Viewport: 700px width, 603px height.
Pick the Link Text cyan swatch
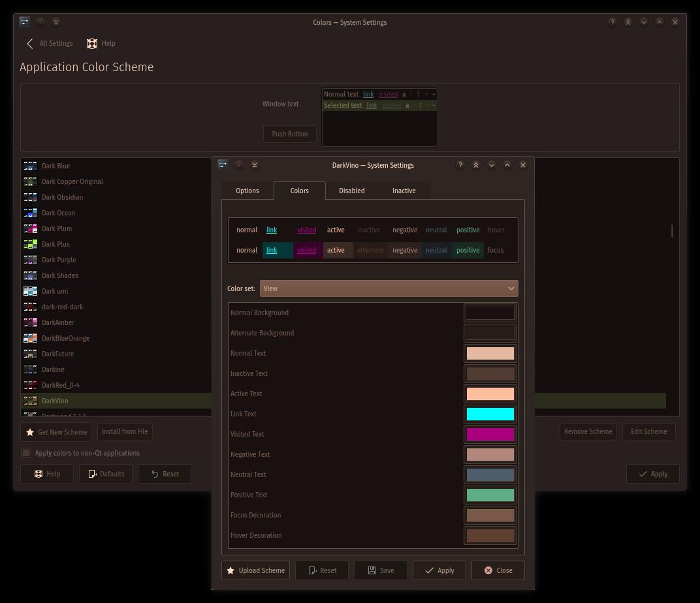click(x=490, y=414)
